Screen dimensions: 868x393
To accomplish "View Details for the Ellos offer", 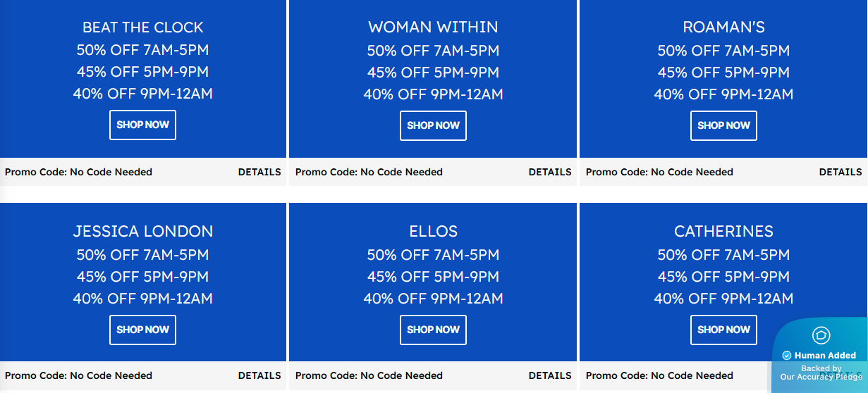I will 550,375.
